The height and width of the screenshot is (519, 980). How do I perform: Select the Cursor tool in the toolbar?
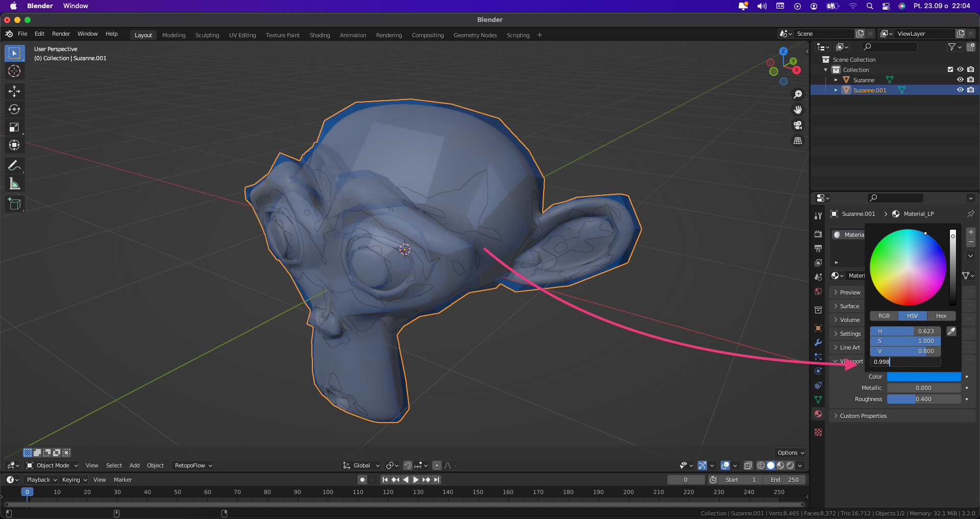14,71
